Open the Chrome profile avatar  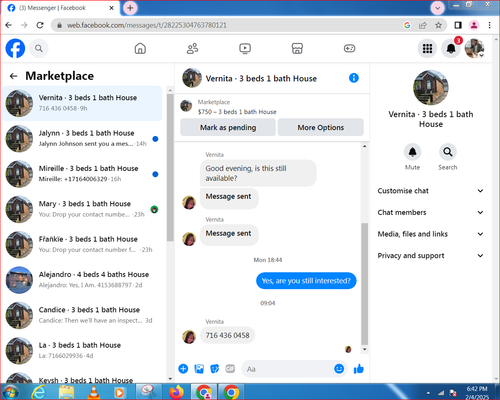tap(474, 25)
